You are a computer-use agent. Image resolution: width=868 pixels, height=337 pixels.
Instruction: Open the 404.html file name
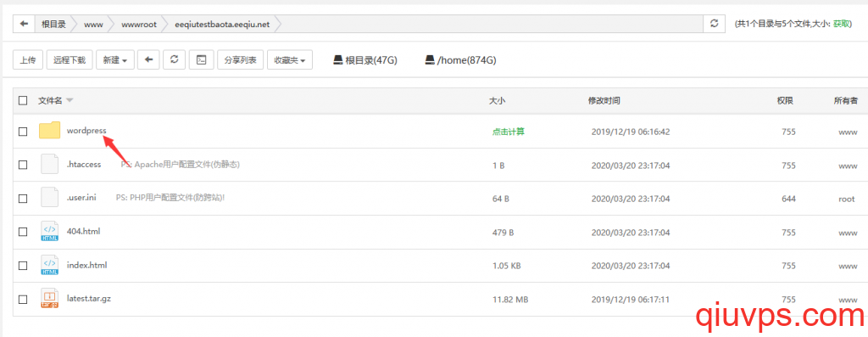83,231
